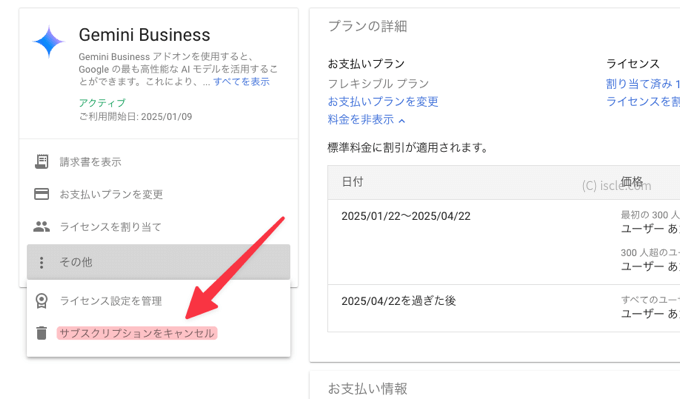Click the invoice icon beside 請求書を表示
Screen dimensions: 680x399
point(42,162)
